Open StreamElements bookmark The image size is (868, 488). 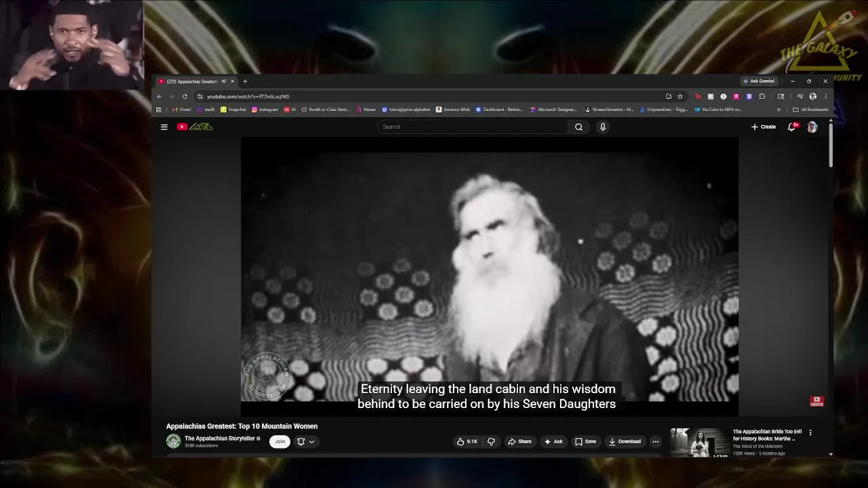(610, 109)
